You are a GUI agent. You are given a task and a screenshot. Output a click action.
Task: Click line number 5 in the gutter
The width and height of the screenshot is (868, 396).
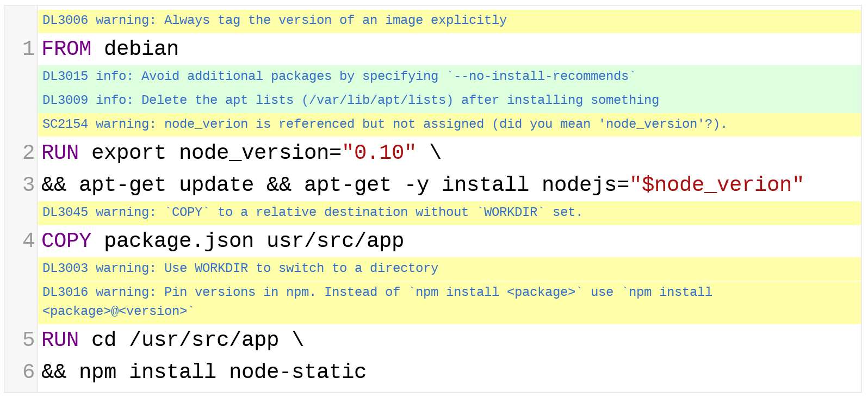[x=28, y=340]
